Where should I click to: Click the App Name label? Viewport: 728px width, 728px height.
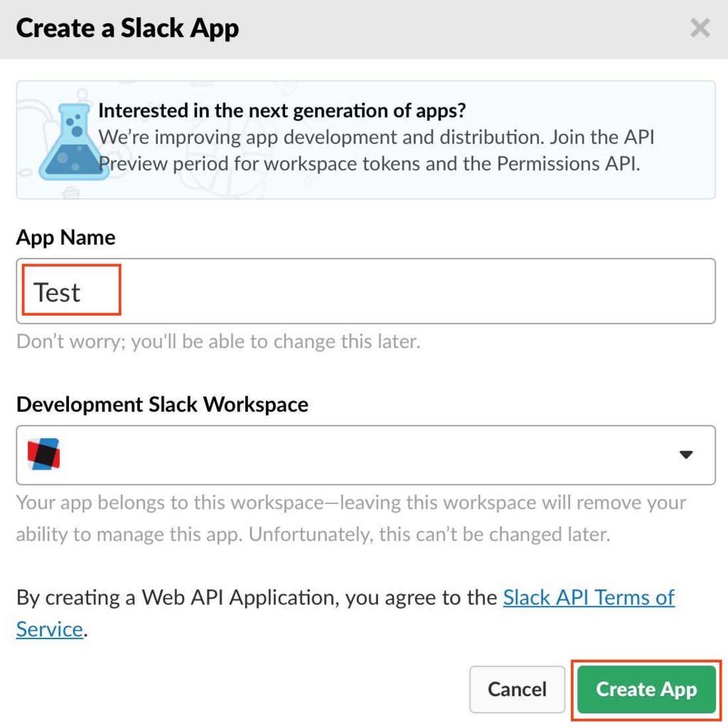coord(66,237)
